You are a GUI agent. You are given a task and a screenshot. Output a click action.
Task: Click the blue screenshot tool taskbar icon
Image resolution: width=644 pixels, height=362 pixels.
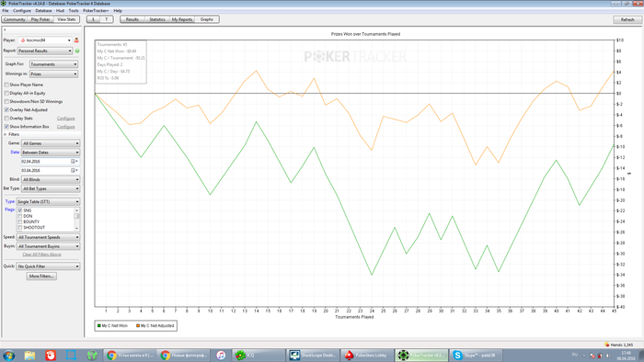coord(71,356)
